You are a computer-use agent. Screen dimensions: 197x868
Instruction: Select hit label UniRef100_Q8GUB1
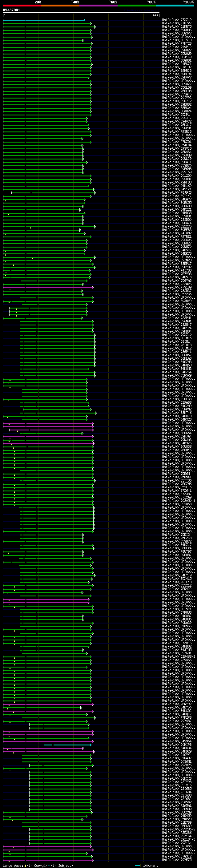click(177, 60)
